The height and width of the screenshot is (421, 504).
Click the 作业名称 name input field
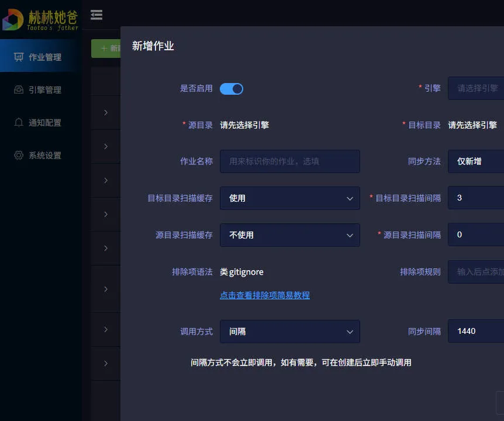[x=289, y=161]
